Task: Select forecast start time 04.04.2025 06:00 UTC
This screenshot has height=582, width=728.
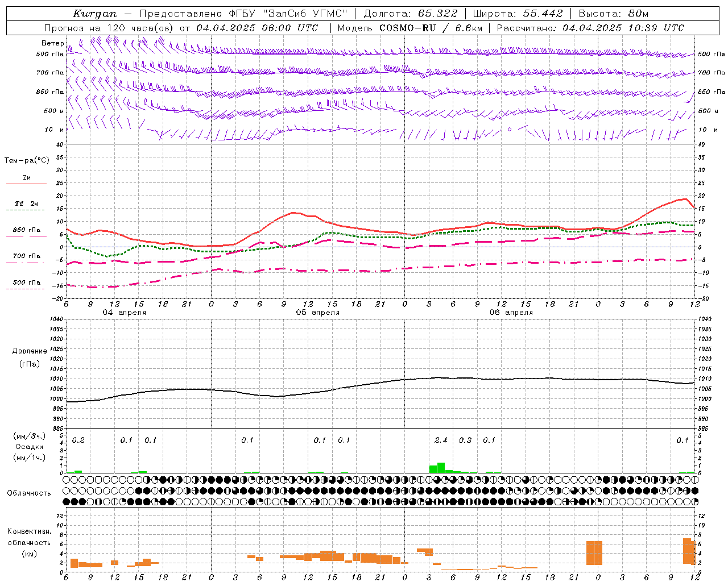Action: click(x=258, y=28)
